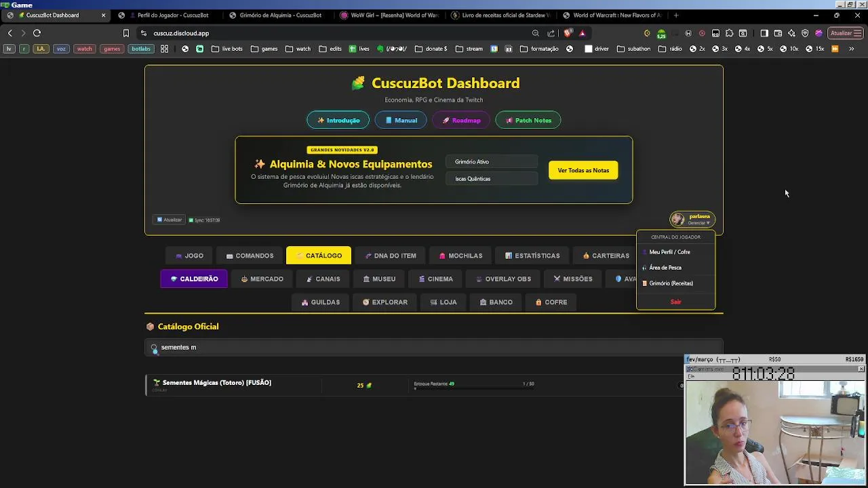Open live bots bookmark folder

227,49
